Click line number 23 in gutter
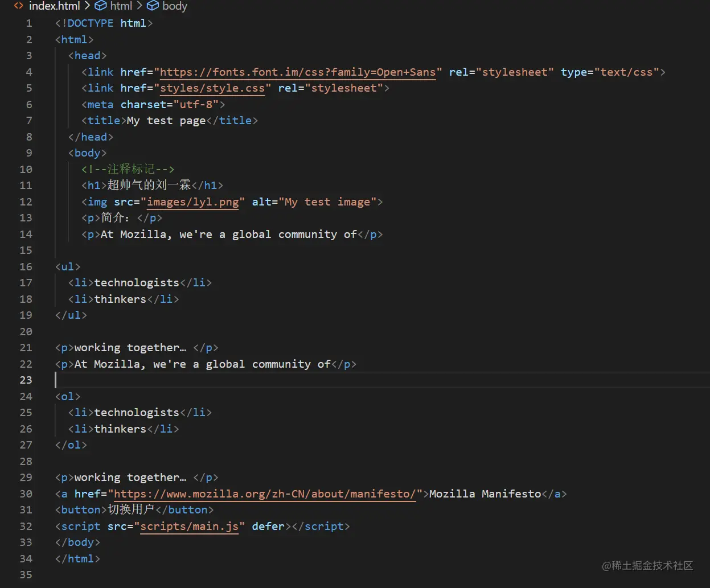 [x=26, y=380]
